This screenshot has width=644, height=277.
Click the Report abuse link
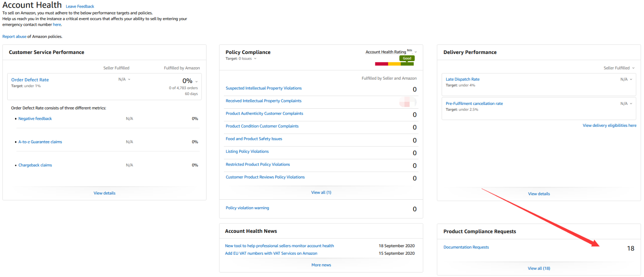tap(14, 37)
